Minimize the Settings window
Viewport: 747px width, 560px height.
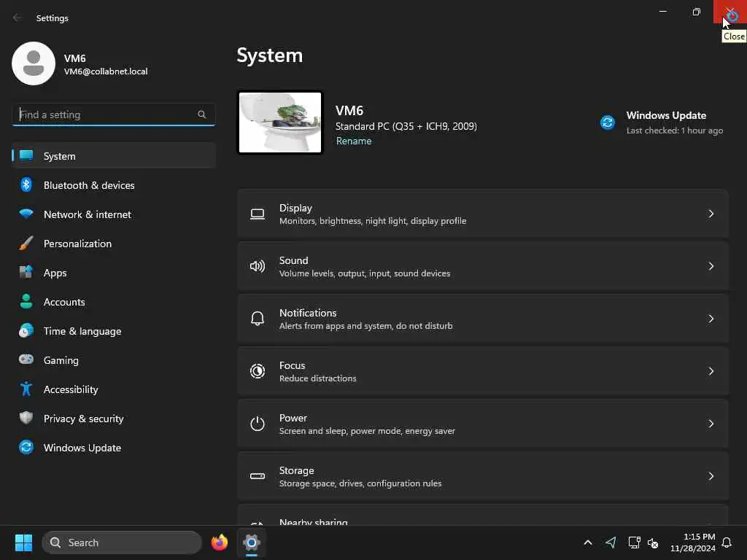click(662, 12)
